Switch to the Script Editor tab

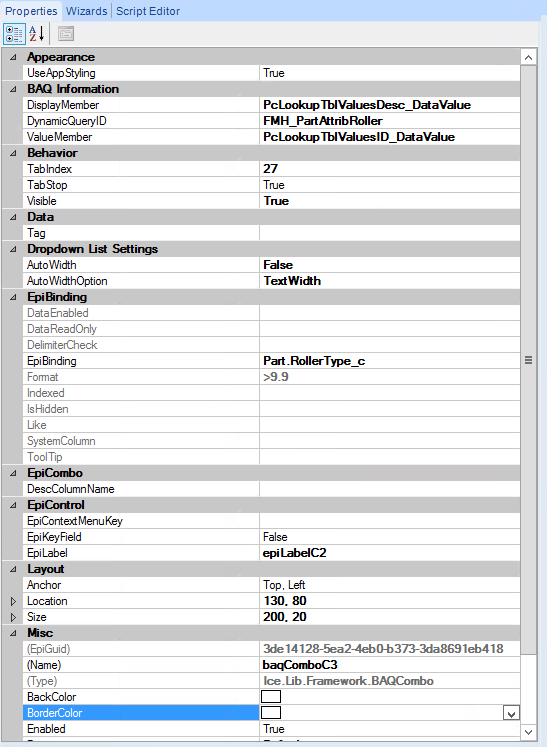pyautogui.click(x=148, y=11)
